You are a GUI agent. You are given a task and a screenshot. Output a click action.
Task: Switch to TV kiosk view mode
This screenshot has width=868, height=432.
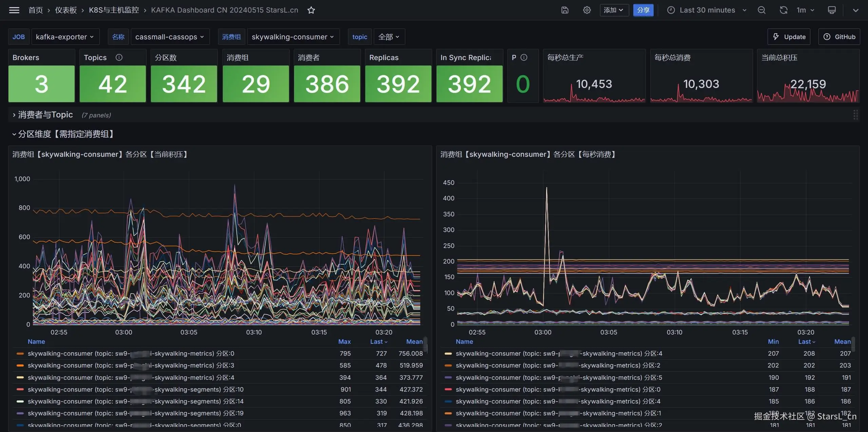point(832,10)
